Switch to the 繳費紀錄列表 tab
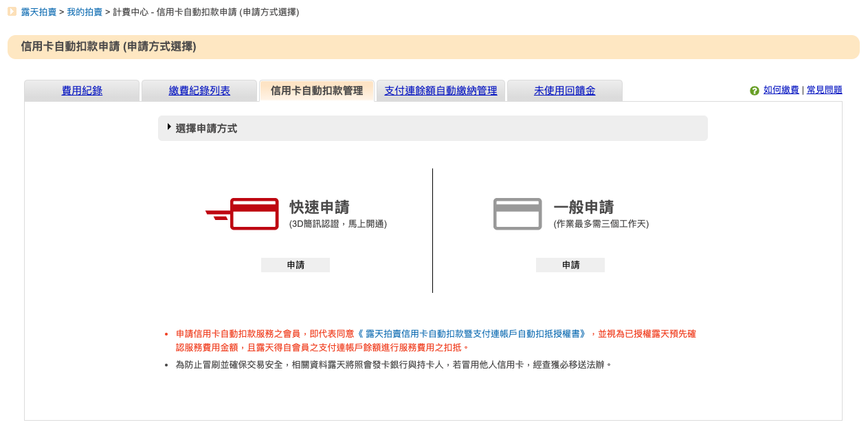This screenshot has width=868, height=440. point(199,91)
